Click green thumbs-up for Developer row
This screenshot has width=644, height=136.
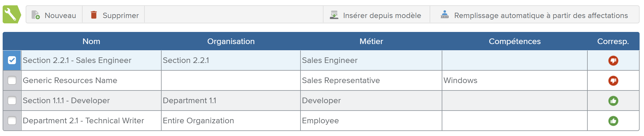coord(613,101)
